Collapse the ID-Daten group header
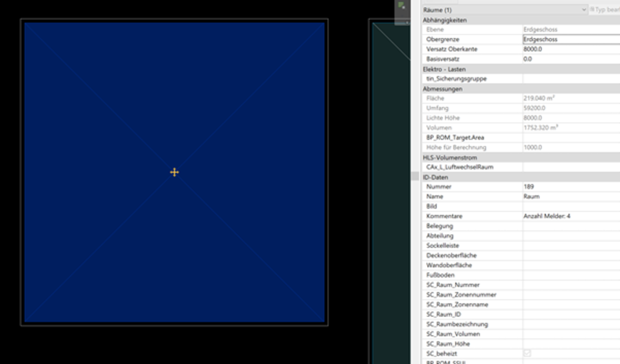The width and height of the screenshot is (620, 364). click(437, 177)
